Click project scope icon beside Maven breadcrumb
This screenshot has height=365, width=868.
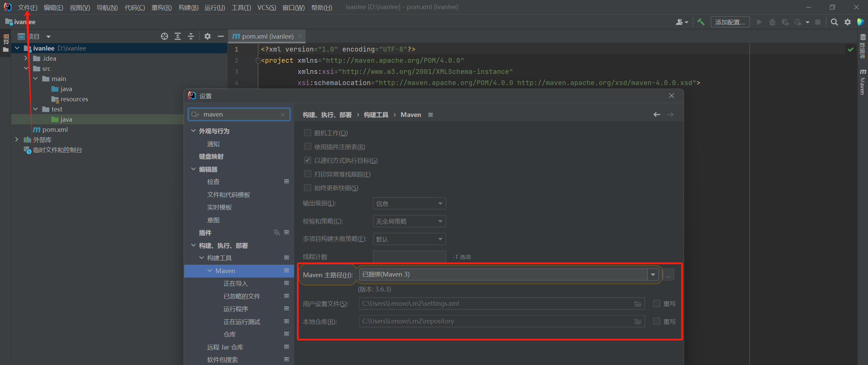point(430,115)
